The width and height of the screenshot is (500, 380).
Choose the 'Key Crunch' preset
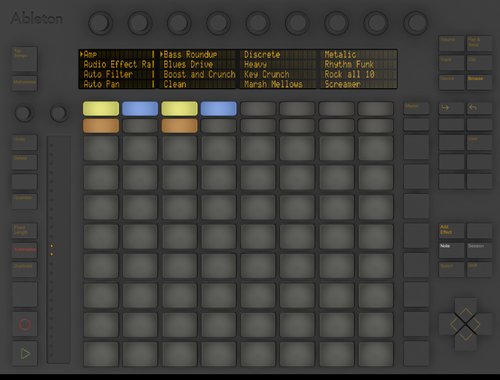pos(266,74)
